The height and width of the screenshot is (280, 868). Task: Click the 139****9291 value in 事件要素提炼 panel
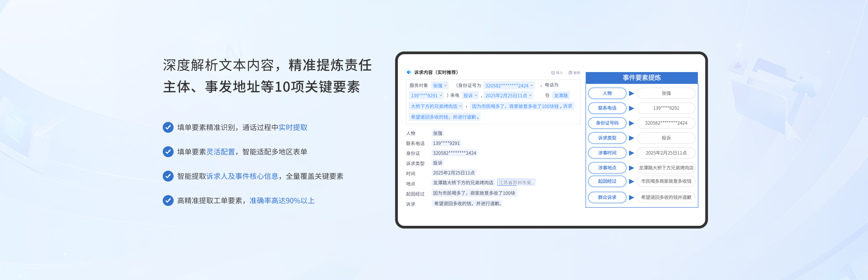[666, 108]
